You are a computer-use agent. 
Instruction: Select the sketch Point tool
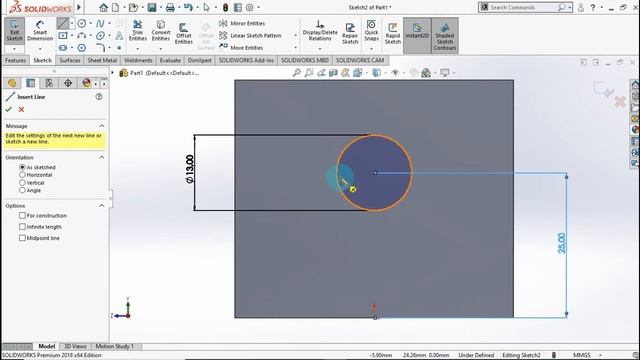(119, 48)
